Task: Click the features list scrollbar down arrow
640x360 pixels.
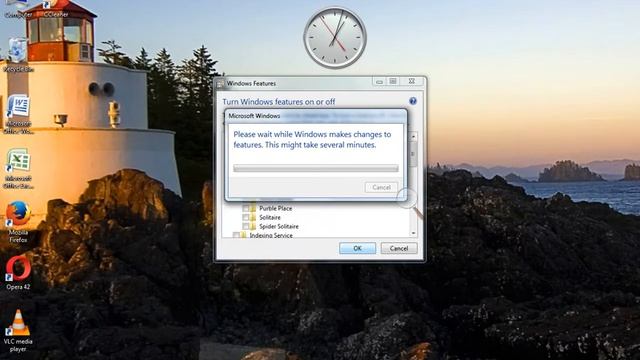Action: (413, 233)
